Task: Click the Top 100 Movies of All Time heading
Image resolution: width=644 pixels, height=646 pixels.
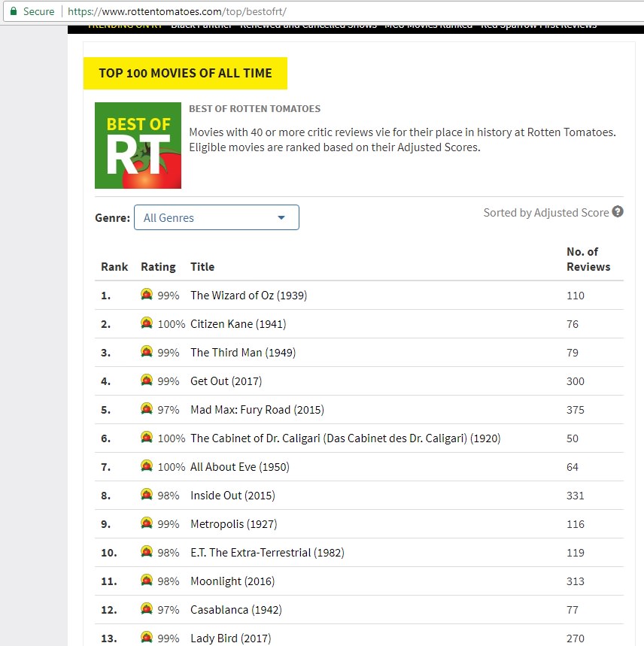Action: pyautogui.click(x=185, y=73)
